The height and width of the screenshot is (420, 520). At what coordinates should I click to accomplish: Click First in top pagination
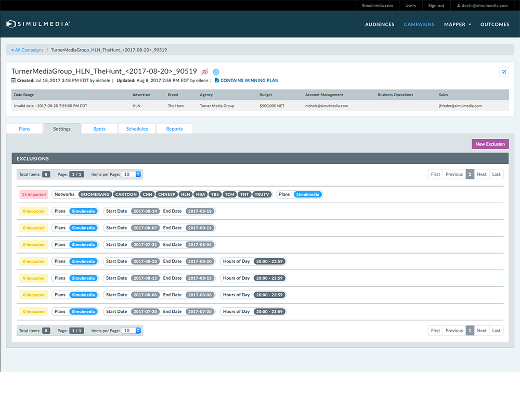pos(435,174)
